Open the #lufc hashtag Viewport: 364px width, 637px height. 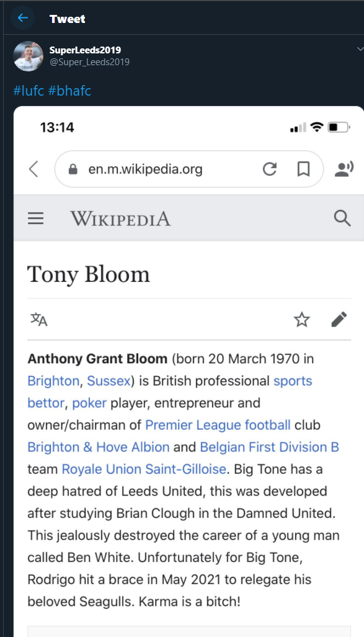[29, 90]
